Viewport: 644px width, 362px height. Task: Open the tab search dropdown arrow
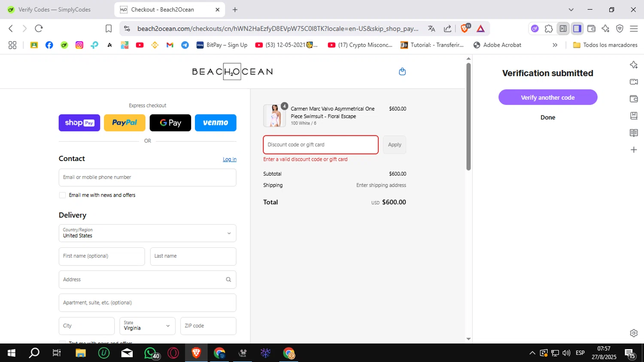[571, 9]
